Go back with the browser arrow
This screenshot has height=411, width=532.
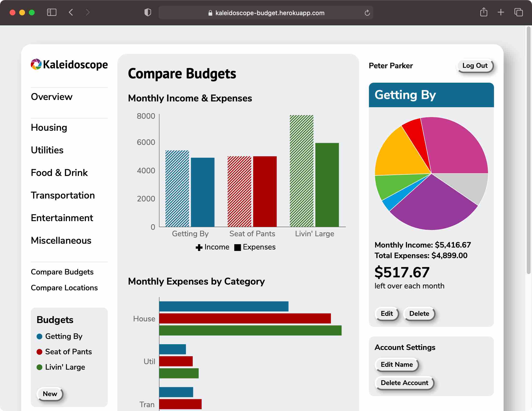[x=71, y=12]
